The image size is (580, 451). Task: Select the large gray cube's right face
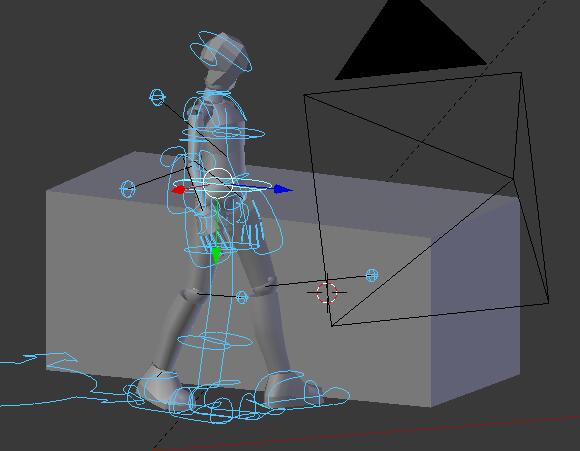point(475,300)
